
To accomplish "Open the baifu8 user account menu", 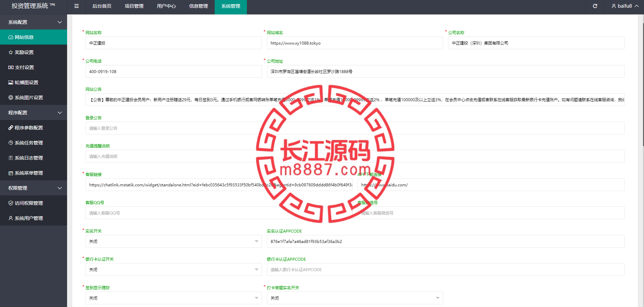I will coord(625,6).
